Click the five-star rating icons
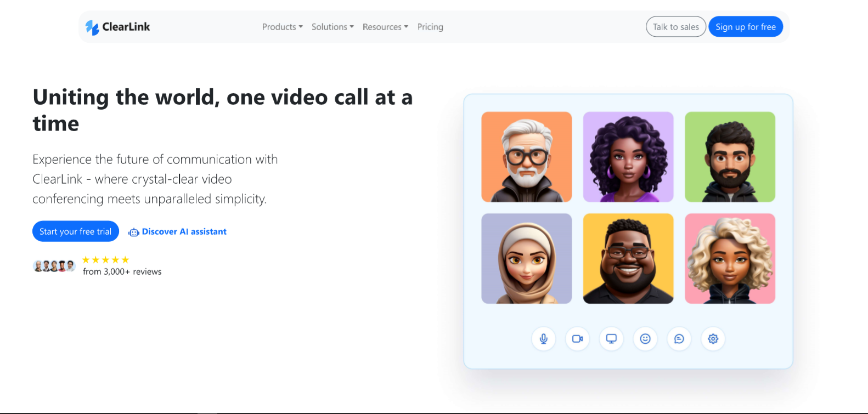 [x=105, y=260]
